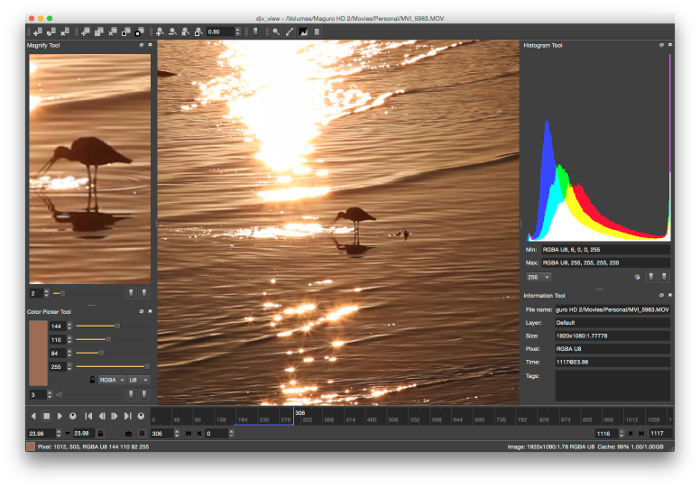Click the color picker sample size slider
Viewport: 700px width, 489px height.
pos(89,395)
